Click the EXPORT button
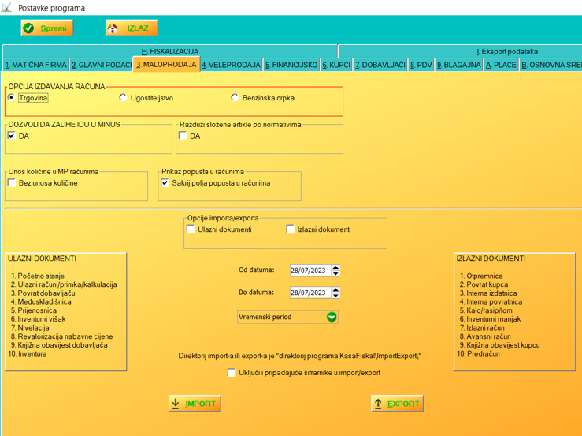The image size is (582, 436). tap(397, 403)
